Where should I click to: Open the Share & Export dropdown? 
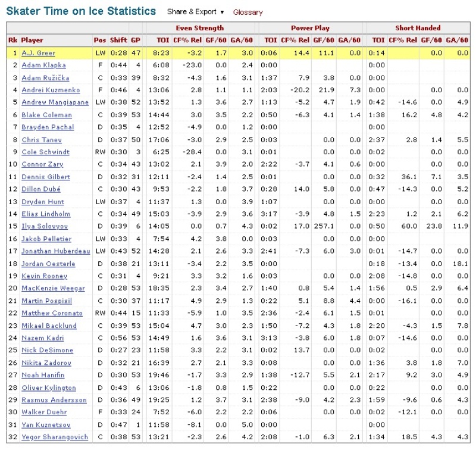point(195,12)
